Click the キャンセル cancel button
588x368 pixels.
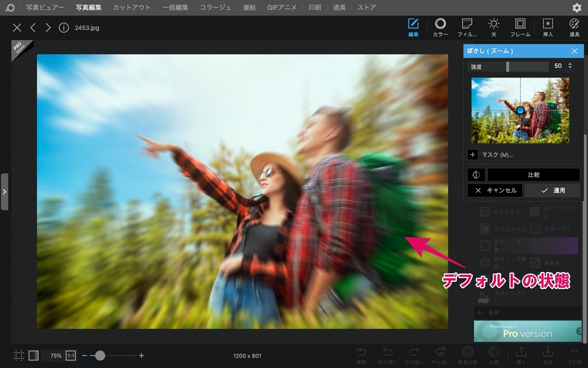[495, 190]
